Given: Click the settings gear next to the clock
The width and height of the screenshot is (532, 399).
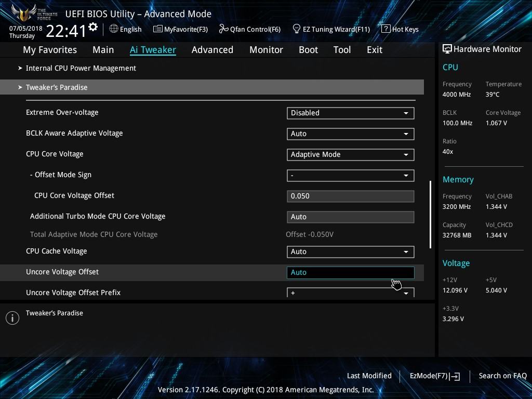Looking at the screenshot, I should [92, 26].
